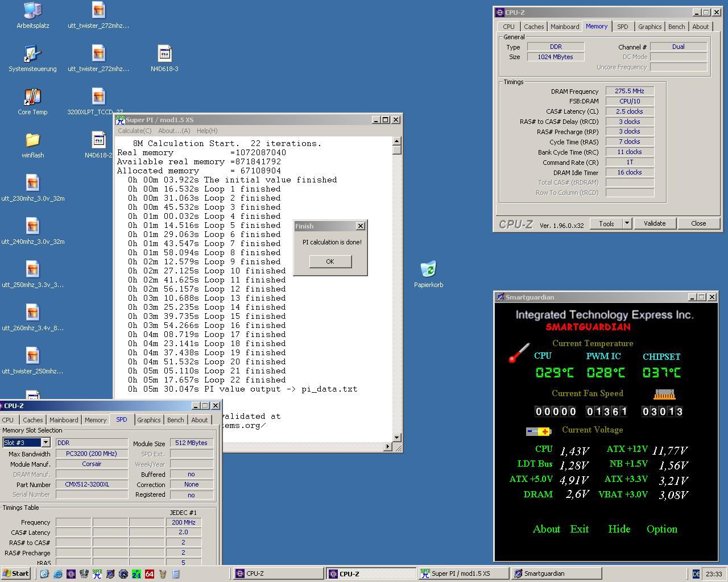Image resolution: width=728 pixels, height=582 pixels.
Task: Click Close button in CPU-Z Memory window
Action: click(x=698, y=223)
